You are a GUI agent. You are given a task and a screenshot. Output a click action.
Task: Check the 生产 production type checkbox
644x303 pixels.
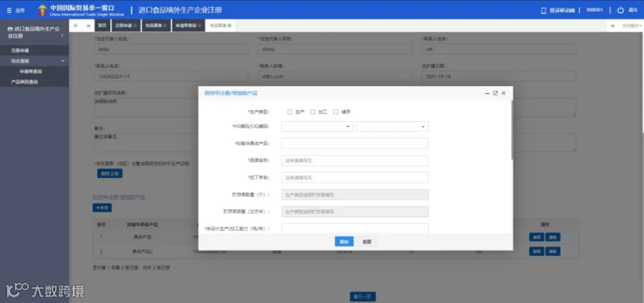pos(290,112)
